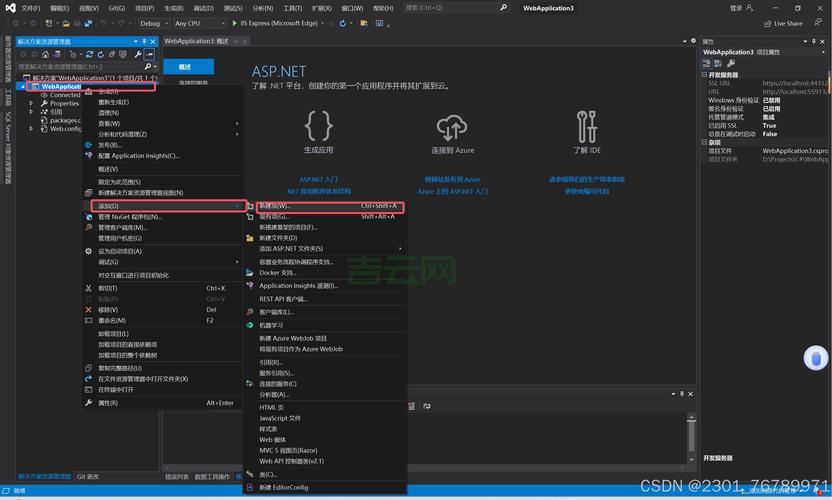Click the green IIS Express run arrow

pos(234,23)
